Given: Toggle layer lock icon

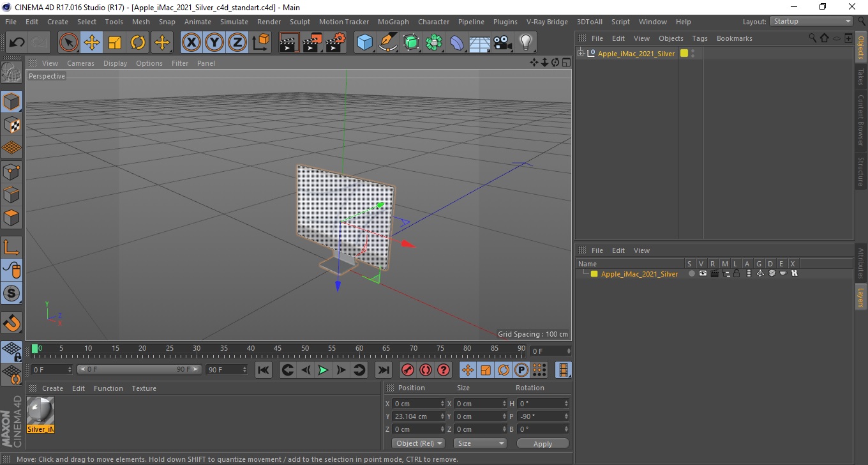Looking at the screenshot, I should point(736,273).
